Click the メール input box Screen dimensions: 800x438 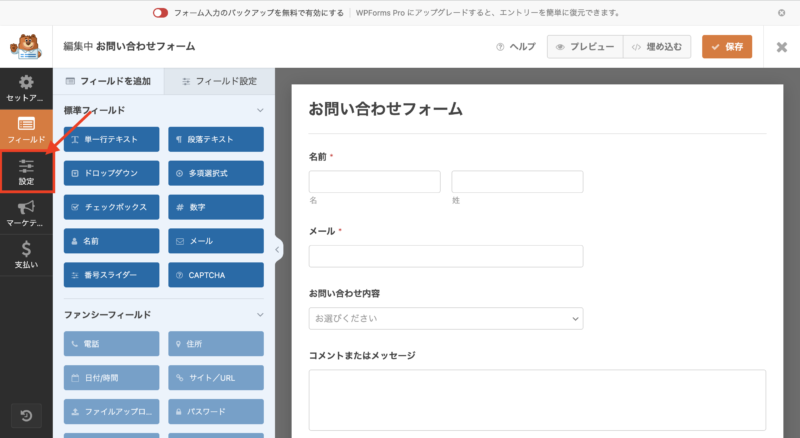(x=446, y=256)
